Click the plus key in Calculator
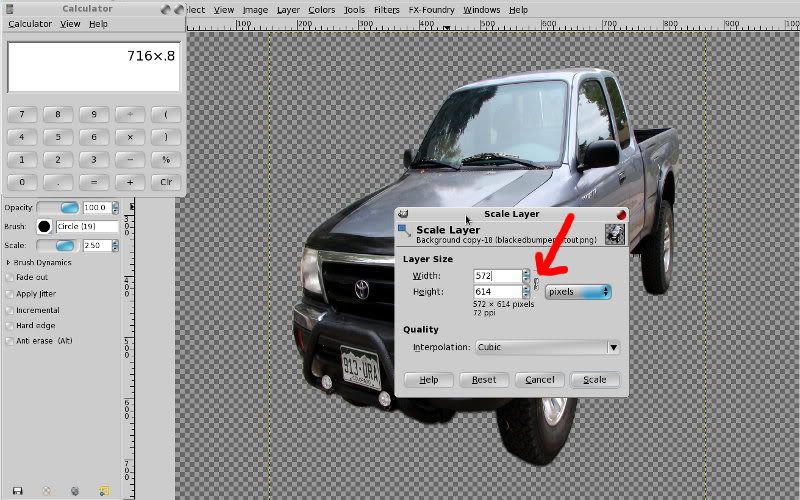The height and width of the screenshot is (500, 800). coord(130,182)
